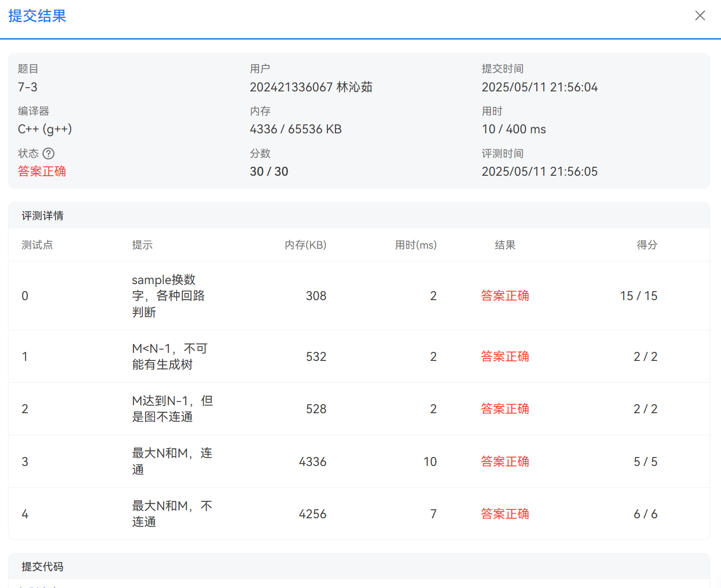Click the 答案正确 result for test point 1
This screenshot has height=588, width=721.
(505, 357)
